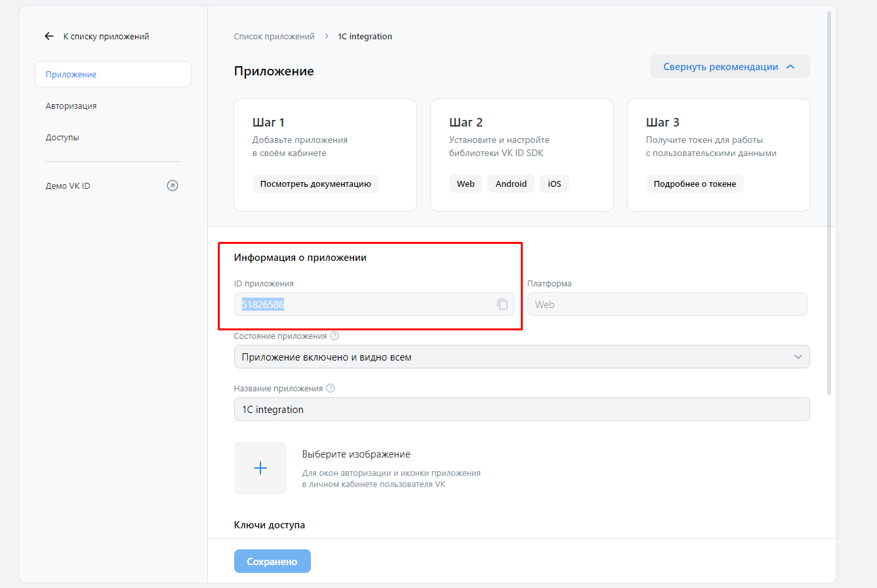The height and width of the screenshot is (588, 877).
Task: Open Список приложений breadcrumb link
Action: click(274, 37)
